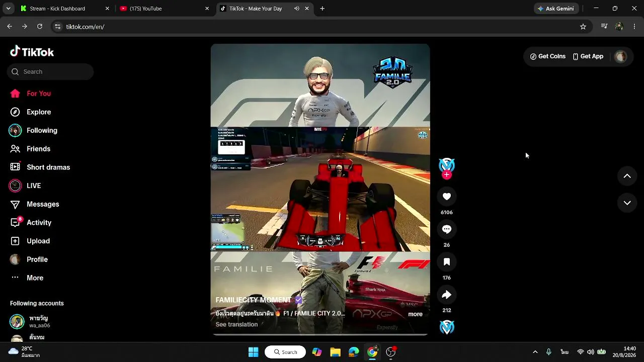
Task: Open File Explorer from the taskbar
Action: click(x=335, y=352)
